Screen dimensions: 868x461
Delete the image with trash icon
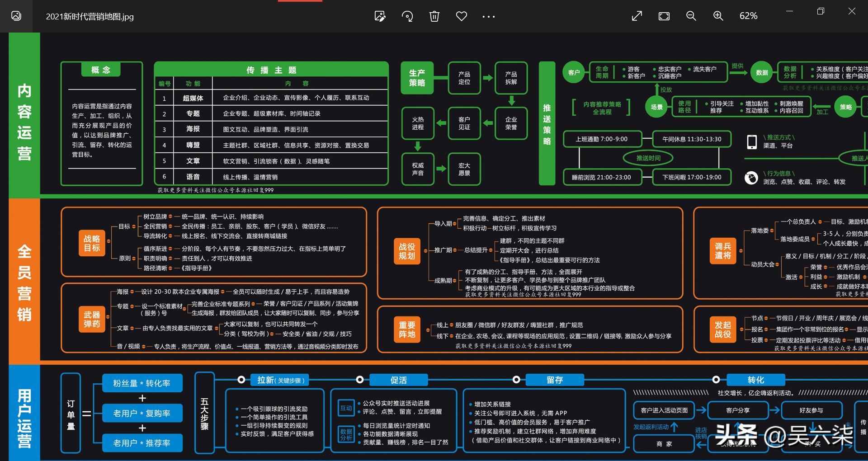[434, 16]
